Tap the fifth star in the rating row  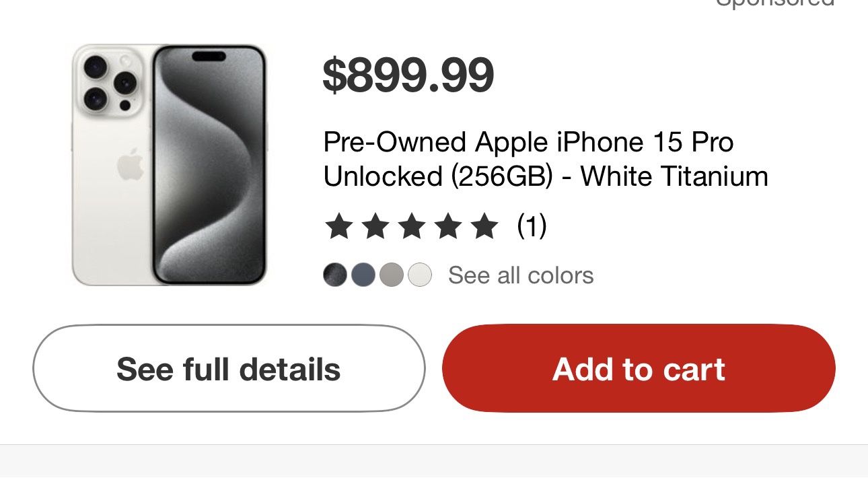[x=483, y=227]
